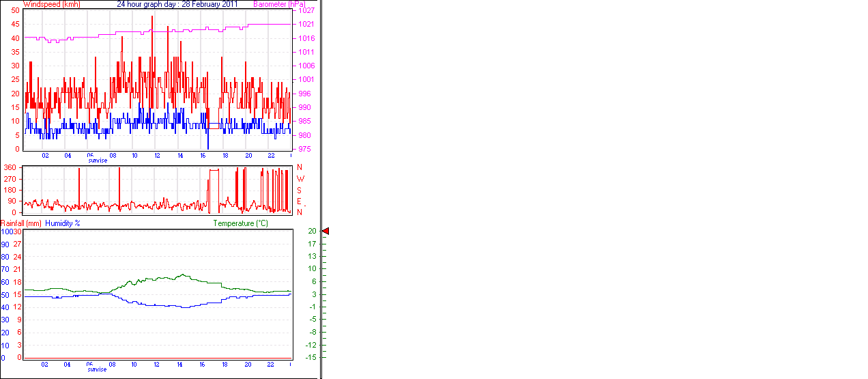This screenshot has height=379, width=868.
Task: Click hour '12' under the windspeed chart
Action: pyautogui.click(x=157, y=156)
